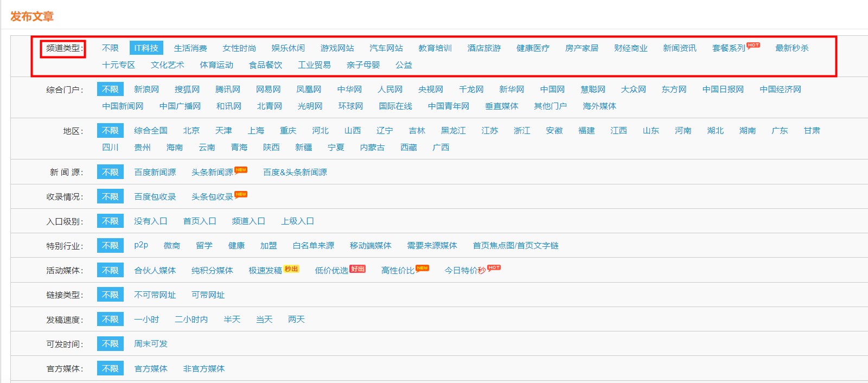The width and height of the screenshot is (868, 383).
Task: Select 可带网址 link type
Action: coord(208,295)
